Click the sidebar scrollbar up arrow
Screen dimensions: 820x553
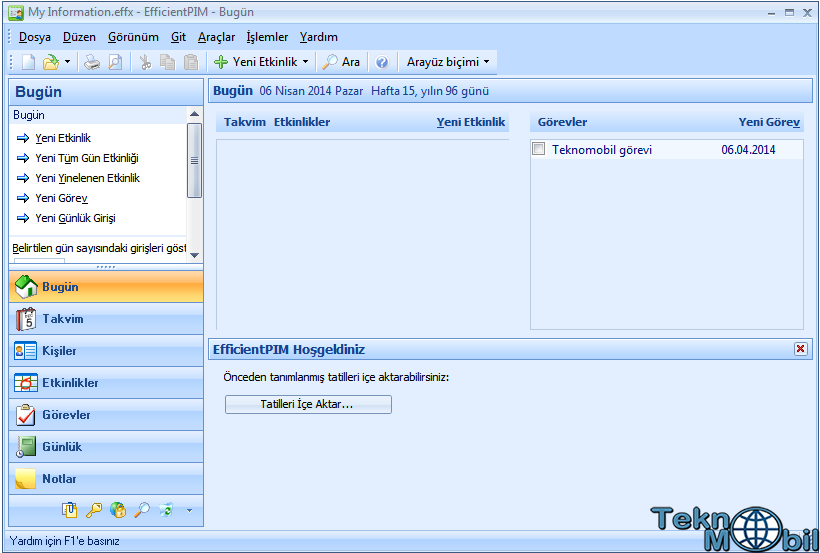pos(195,114)
